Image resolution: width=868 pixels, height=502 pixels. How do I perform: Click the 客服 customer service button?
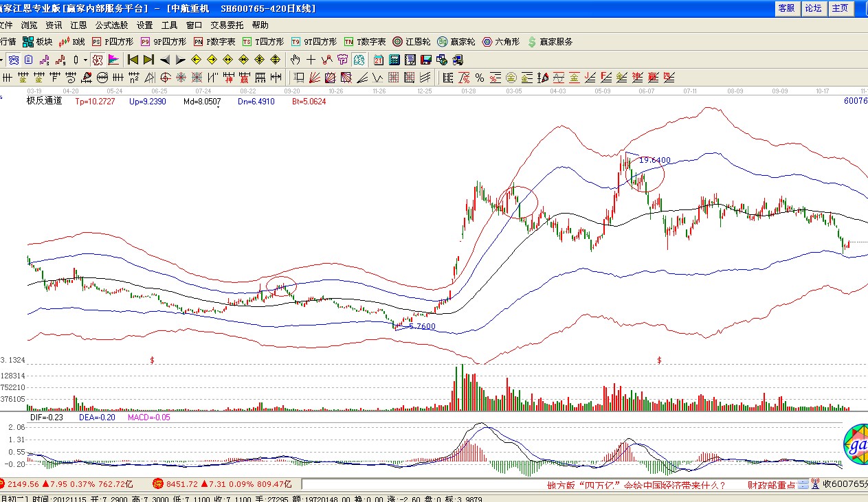pos(786,8)
